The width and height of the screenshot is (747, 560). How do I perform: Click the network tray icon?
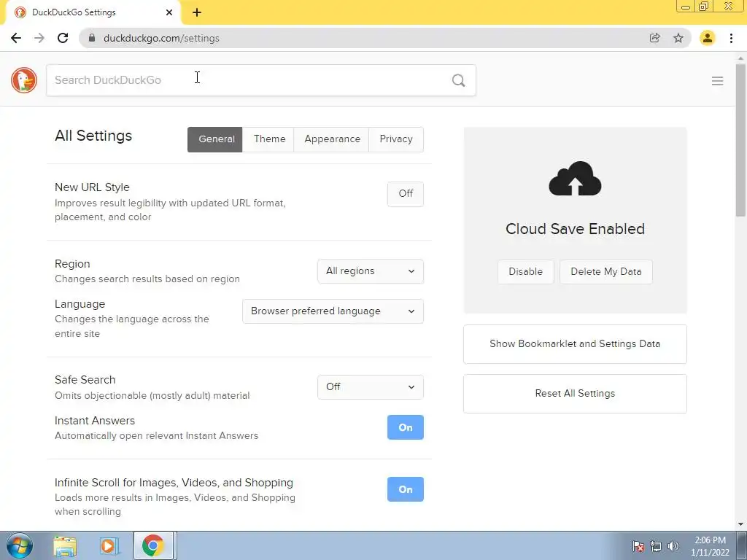tap(656, 546)
